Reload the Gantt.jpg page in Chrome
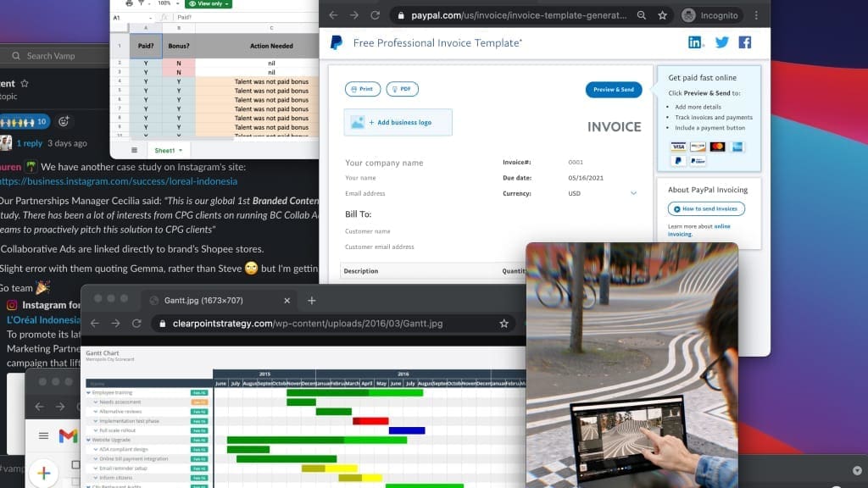This screenshot has height=488, width=868. (x=136, y=324)
